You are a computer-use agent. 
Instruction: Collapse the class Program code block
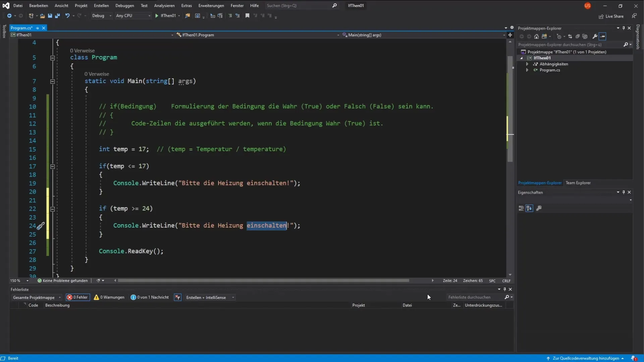click(52, 58)
